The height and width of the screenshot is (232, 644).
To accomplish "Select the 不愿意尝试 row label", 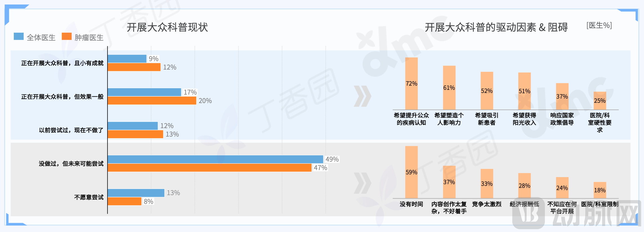I will point(89,197).
